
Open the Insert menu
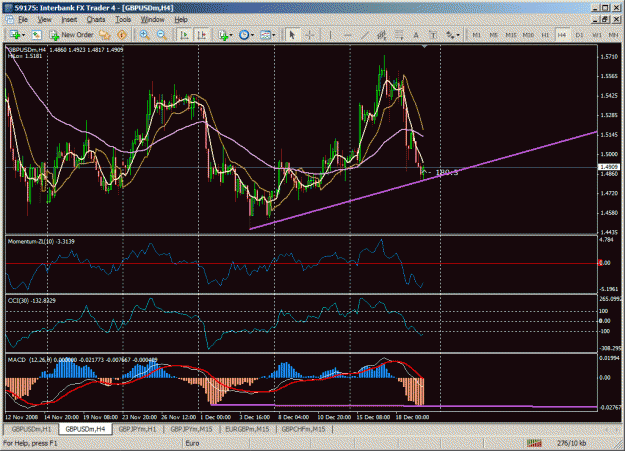click(69, 20)
